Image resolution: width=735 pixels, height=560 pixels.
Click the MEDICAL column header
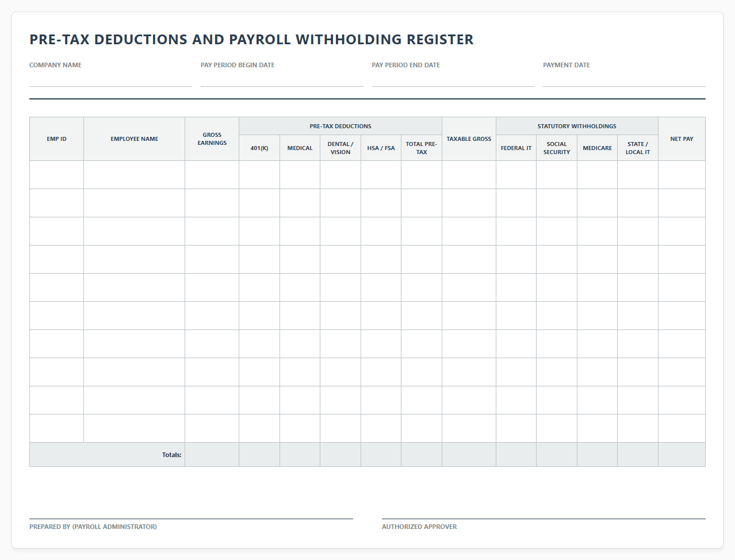click(x=300, y=148)
